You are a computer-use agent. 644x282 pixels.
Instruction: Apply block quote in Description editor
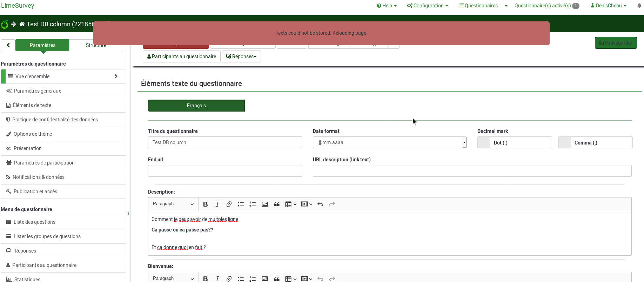pyautogui.click(x=277, y=204)
